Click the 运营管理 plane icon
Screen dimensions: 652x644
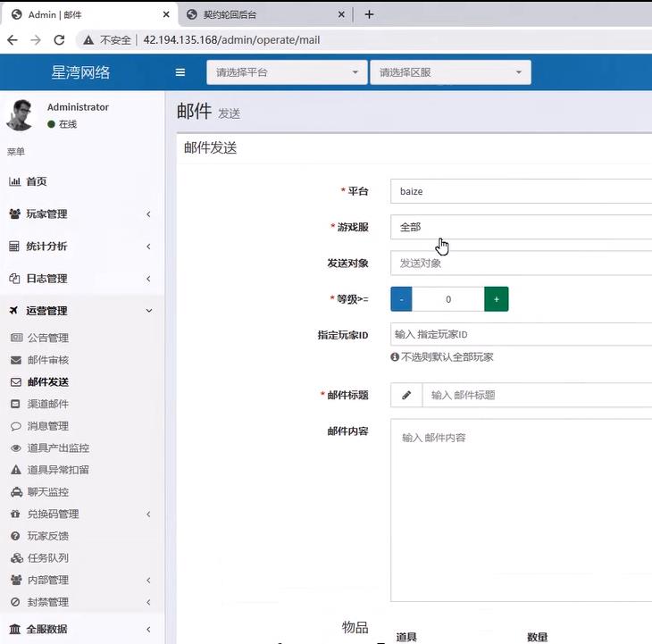(13, 311)
